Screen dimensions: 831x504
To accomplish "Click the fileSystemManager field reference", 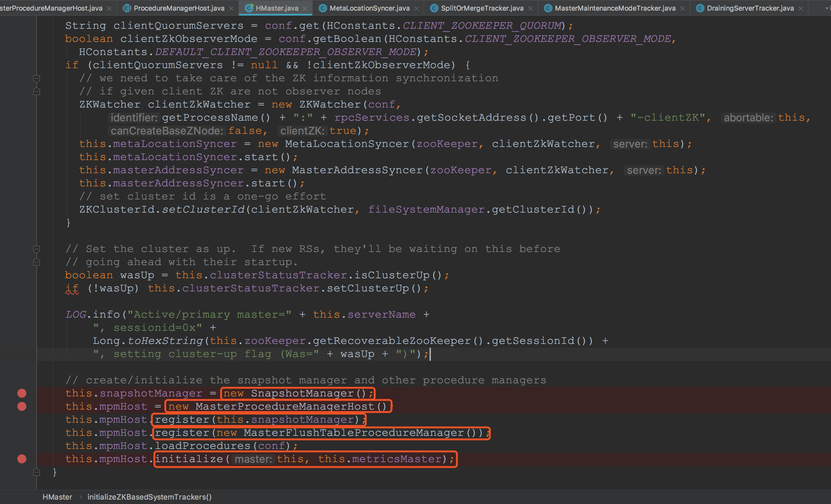I will tap(426, 210).
